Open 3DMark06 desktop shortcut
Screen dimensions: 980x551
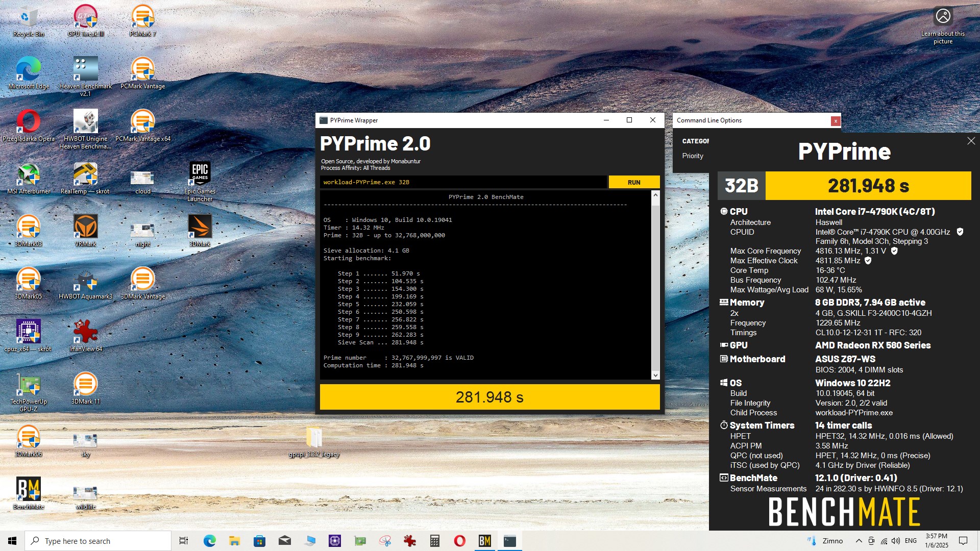click(29, 441)
